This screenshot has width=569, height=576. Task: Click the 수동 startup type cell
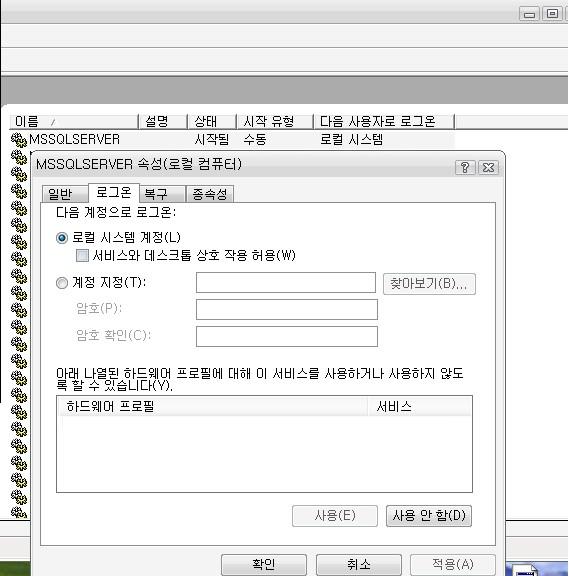pos(255,140)
